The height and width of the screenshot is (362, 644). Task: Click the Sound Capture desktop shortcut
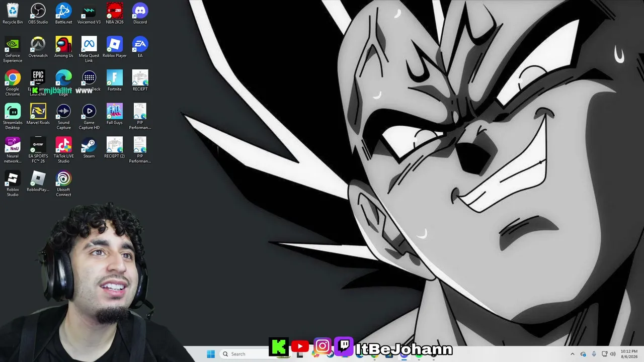click(x=63, y=117)
